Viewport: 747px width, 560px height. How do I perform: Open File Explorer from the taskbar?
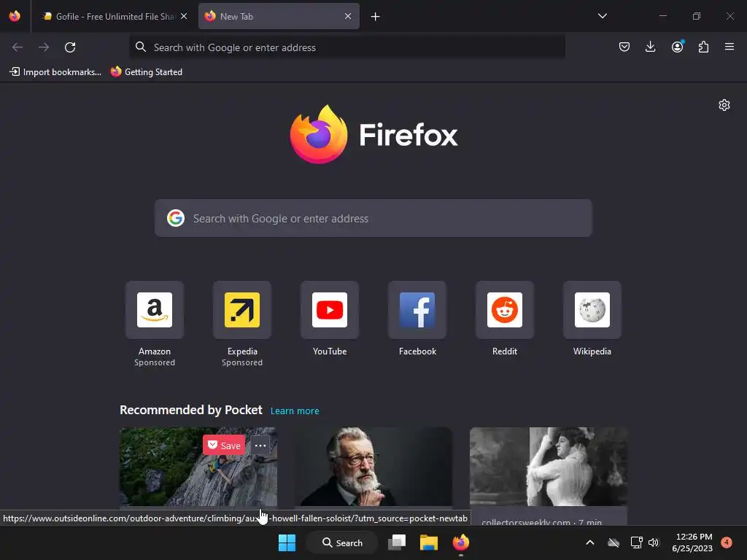(x=429, y=542)
